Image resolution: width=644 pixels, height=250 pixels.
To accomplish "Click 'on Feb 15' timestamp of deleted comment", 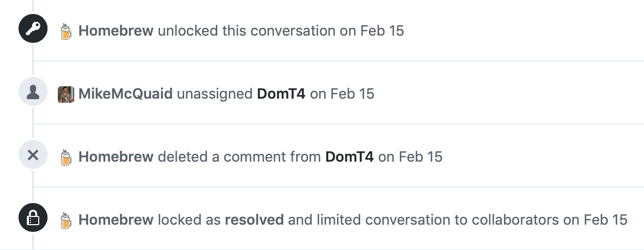I will coord(410,157).
